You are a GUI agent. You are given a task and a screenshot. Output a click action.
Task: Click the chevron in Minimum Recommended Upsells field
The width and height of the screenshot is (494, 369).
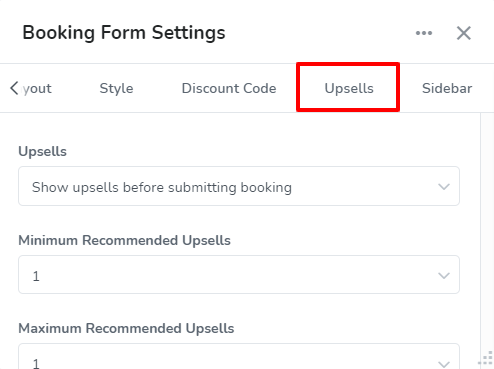[444, 276]
